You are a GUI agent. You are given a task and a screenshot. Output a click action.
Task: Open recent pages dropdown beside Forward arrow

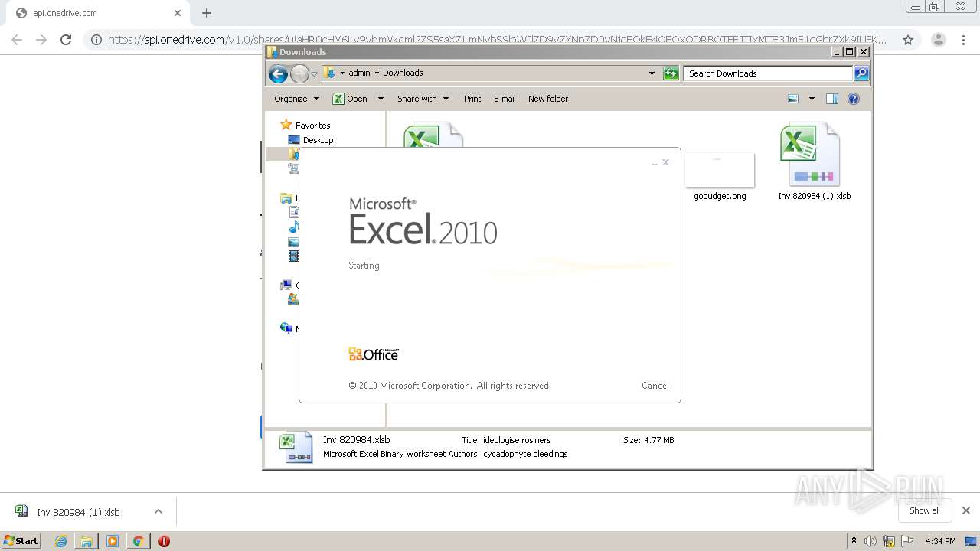314,74
